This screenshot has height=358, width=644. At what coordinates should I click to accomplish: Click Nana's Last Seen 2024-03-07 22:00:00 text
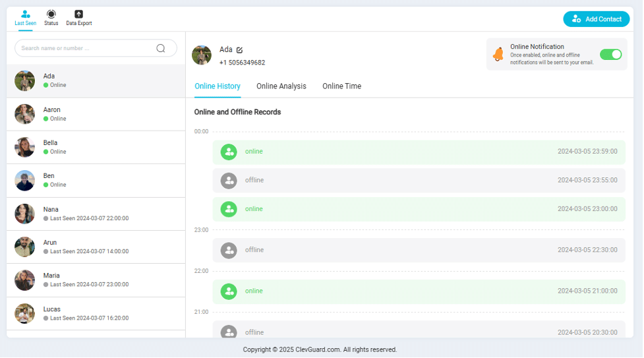[89, 218]
